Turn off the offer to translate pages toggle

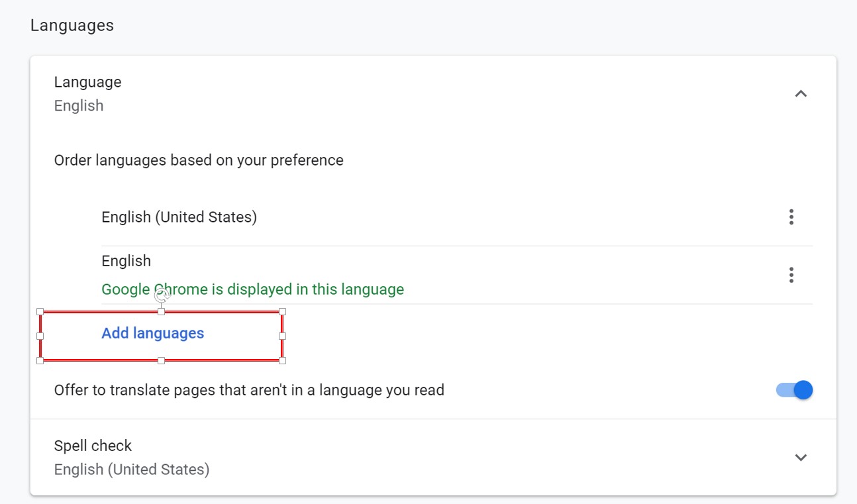[794, 390]
